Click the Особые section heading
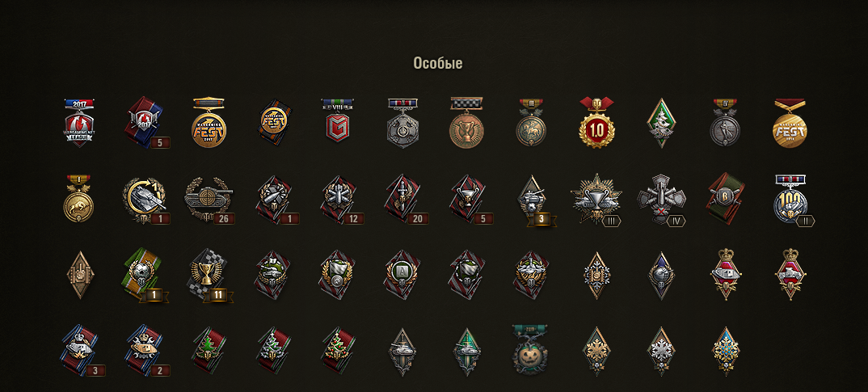This screenshot has width=868, height=392. pos(438,63)
